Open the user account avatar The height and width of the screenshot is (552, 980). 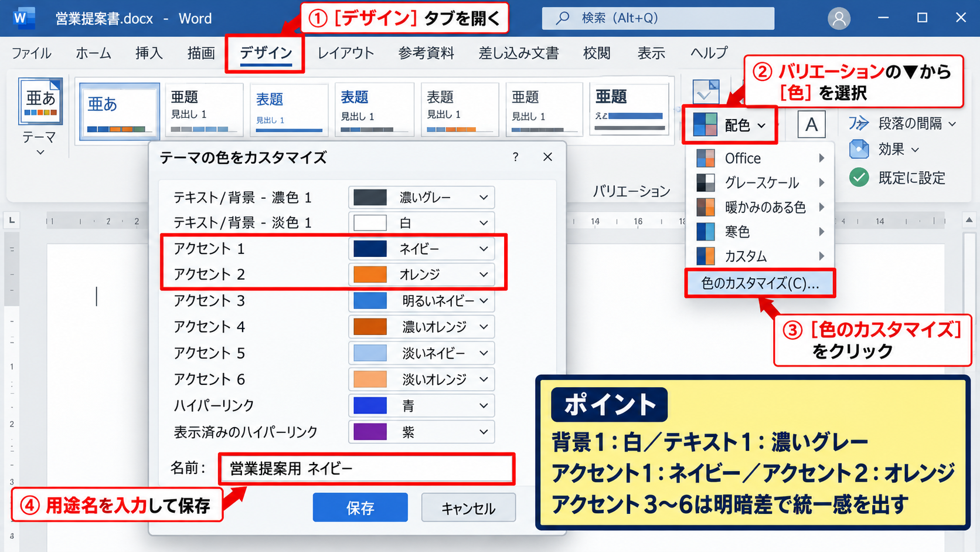tap(839, 18)
